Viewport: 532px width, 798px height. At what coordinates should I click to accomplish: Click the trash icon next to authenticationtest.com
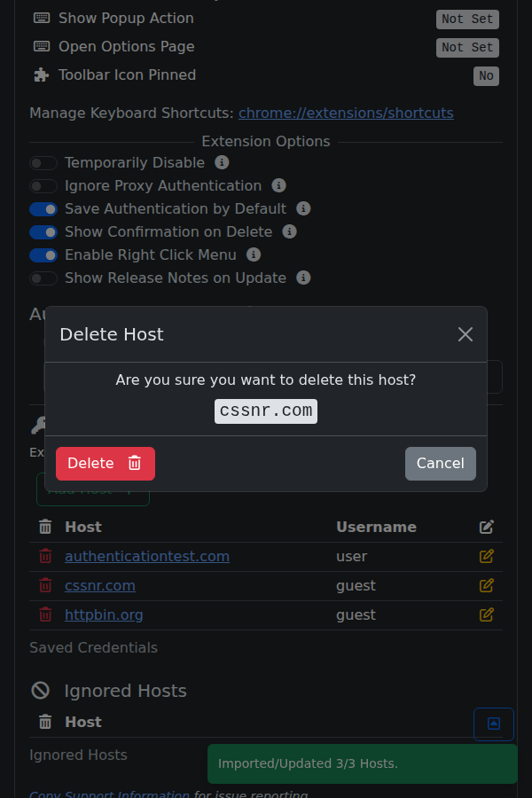tap(44, 556)
